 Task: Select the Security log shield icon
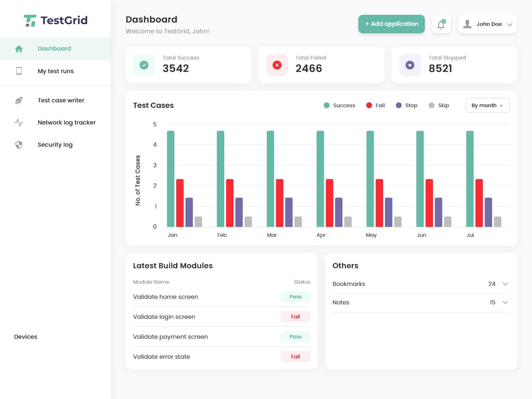click(18, 144)
